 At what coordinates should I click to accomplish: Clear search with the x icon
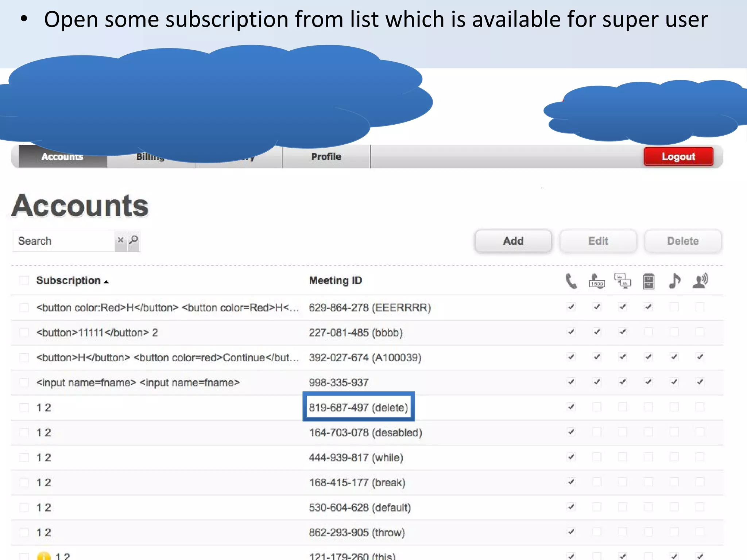tap(120, 240)
